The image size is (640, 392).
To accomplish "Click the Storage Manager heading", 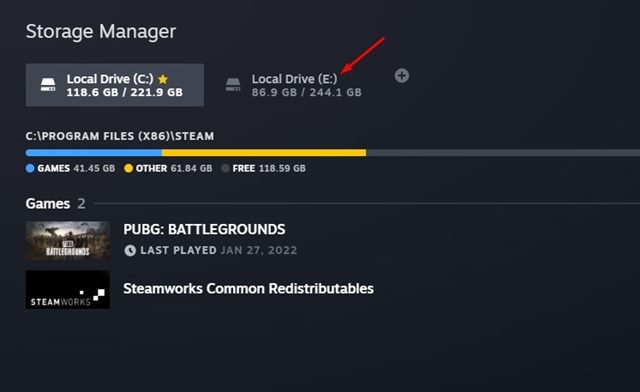I will pyautogui.click(x=101, y=31).
